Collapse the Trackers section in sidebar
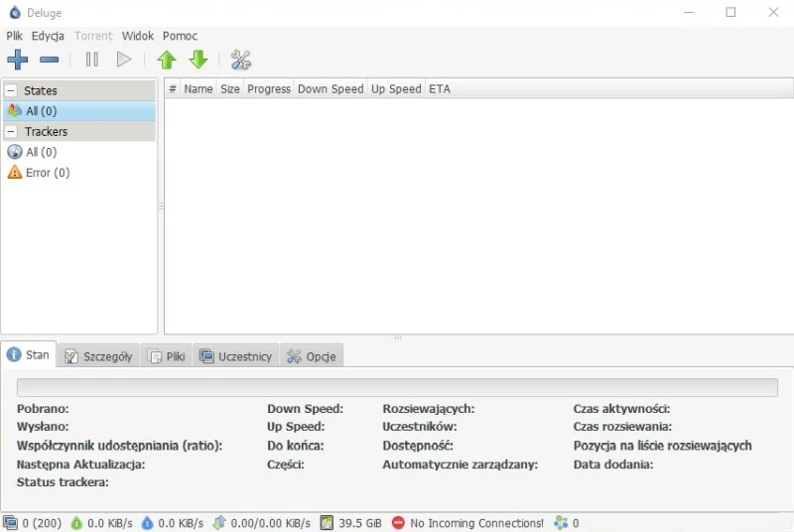The height and width of the screenshot is (532, 794). pos(11,131)
